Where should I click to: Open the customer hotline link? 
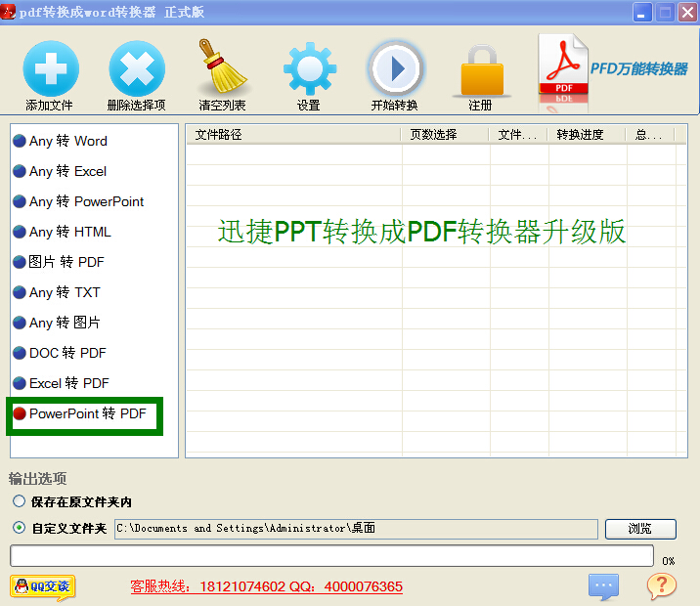[x=267, y=586]
